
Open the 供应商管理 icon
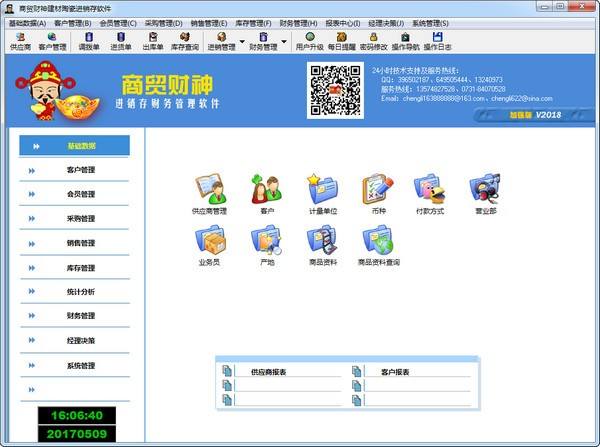click(209, 188)
